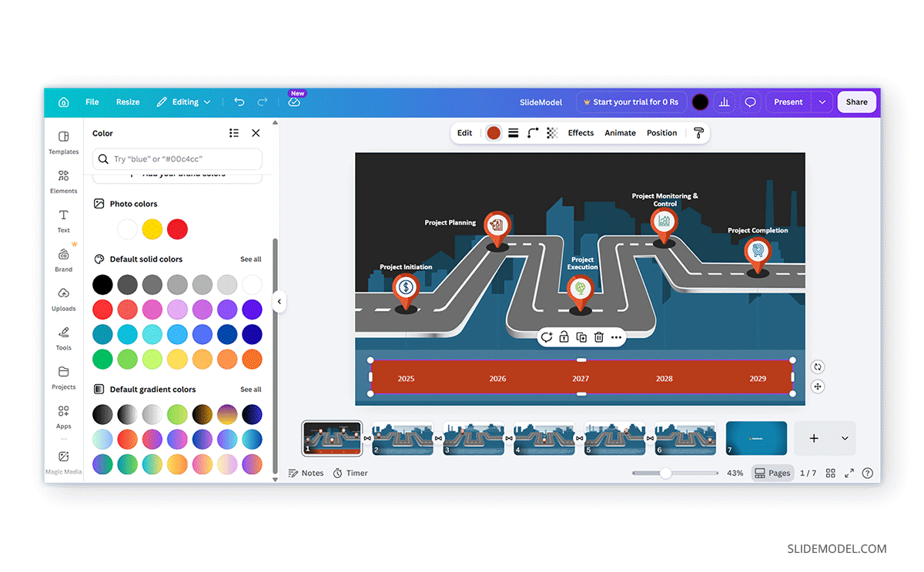924x572 pixels.
Task: Add a new page with plus button
Action: point(814,438)
